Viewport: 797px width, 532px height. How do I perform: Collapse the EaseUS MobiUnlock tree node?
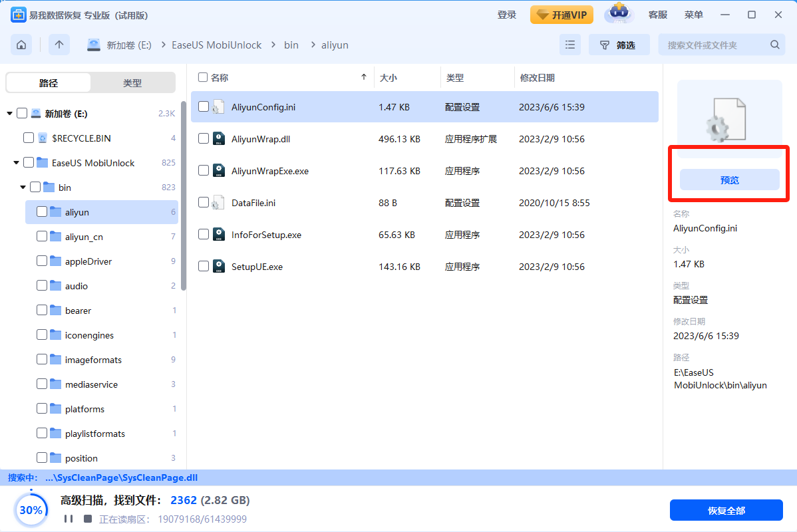click(16, 163)
